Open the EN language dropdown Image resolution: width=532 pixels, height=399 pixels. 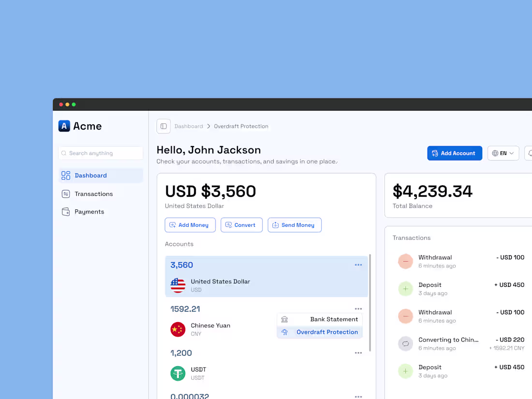503,153
